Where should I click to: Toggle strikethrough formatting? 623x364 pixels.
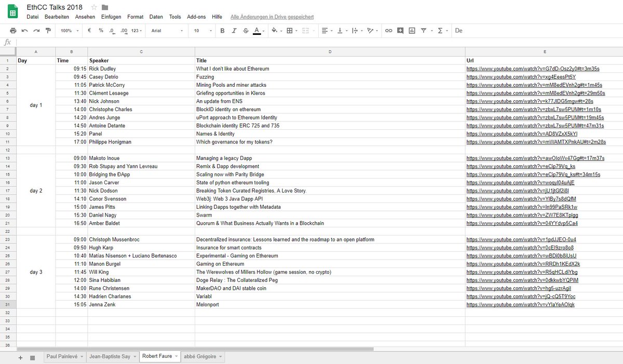pos(246,31)
